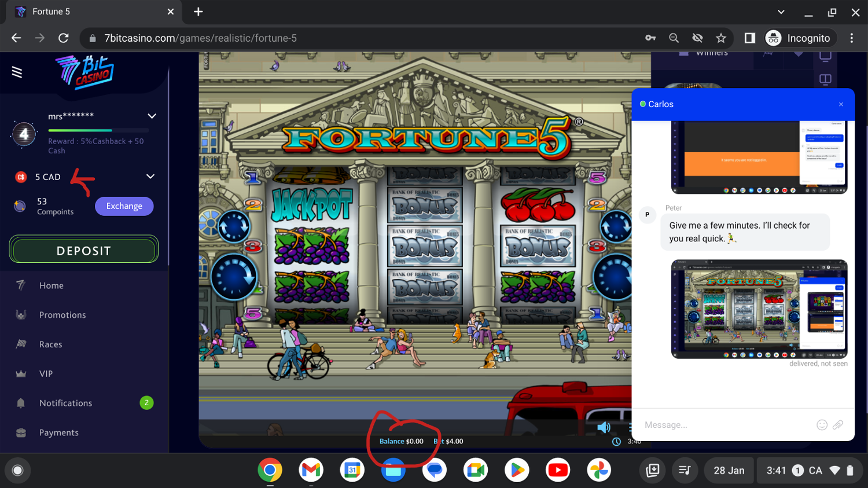Type in the Message input field
The width and height of the screenshot is (868, 488).
click(723, 425)
